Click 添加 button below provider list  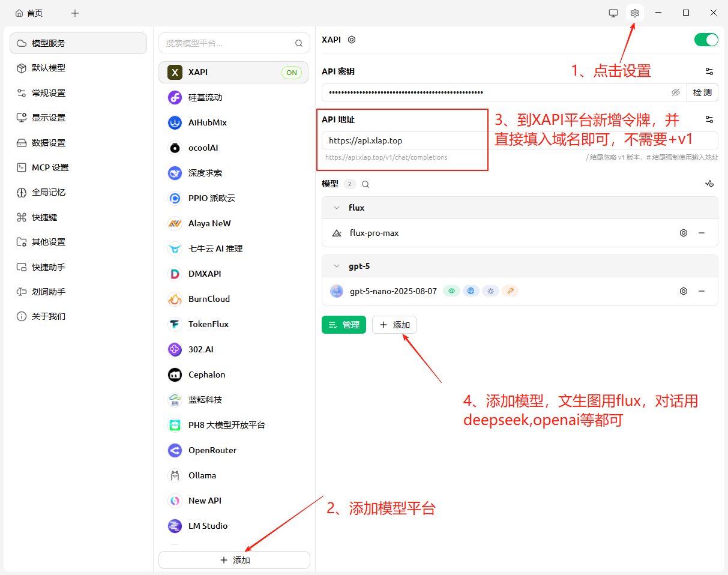click(234, 560)
